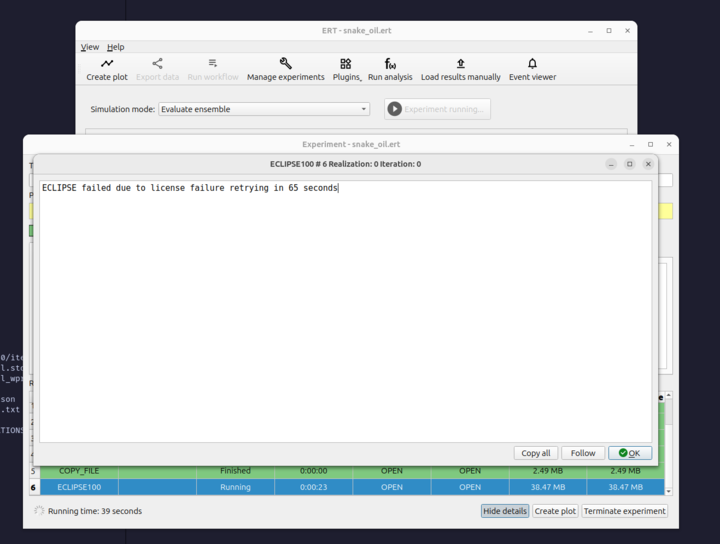Select the COPY_FILE step name cell

tap(79, 471)
